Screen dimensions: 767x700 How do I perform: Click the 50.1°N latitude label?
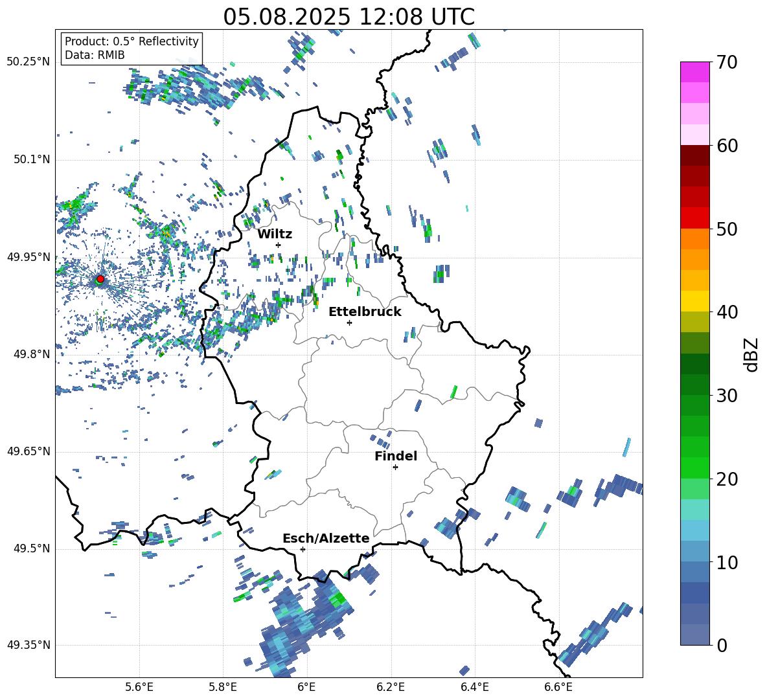pyautogui.click(x=32, y=159)
